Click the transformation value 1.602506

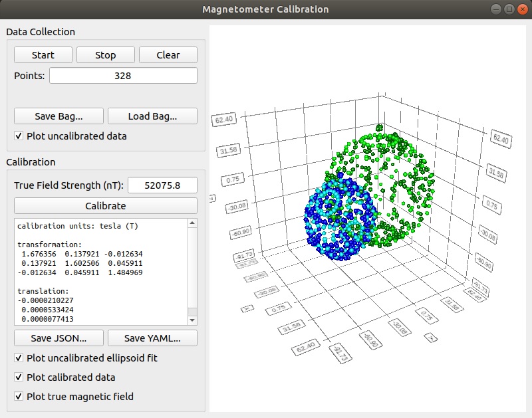[82, 263]
